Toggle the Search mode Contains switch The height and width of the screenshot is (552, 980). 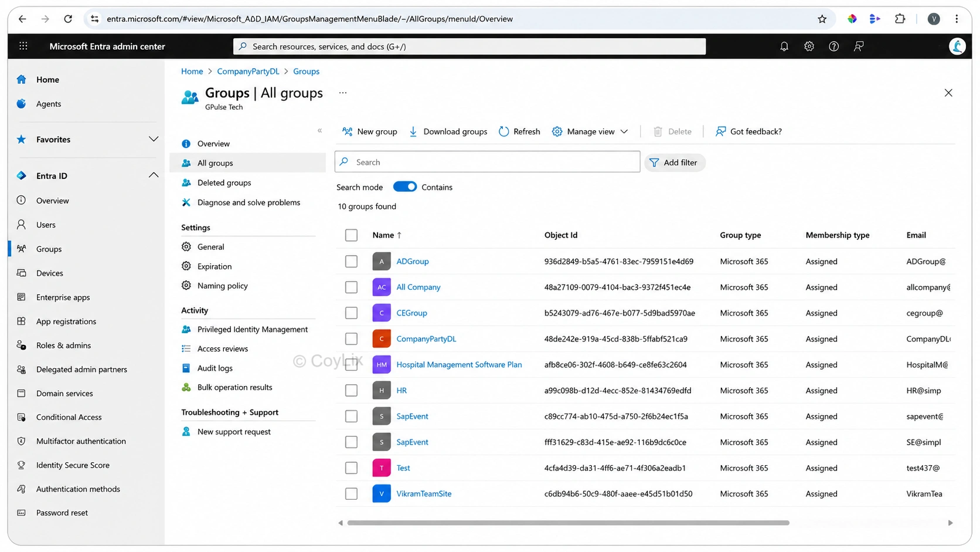click(x=405, y=187)
